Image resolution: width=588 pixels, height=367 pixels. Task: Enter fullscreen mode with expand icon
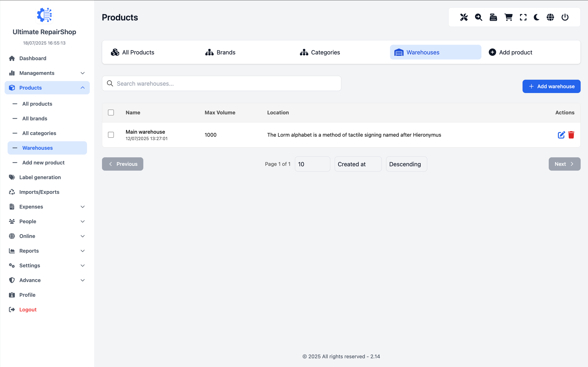click(523, 17)
